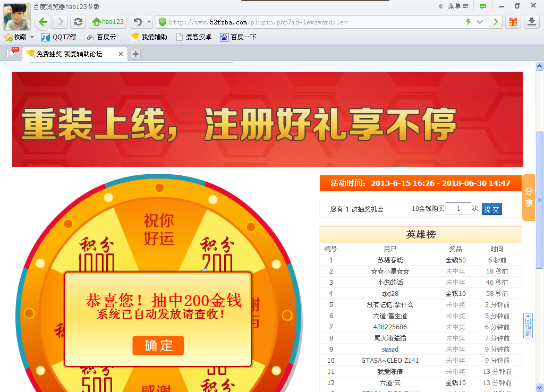Click the 金钱50 prize cell
544x392 pixels.
click(455, 260)
